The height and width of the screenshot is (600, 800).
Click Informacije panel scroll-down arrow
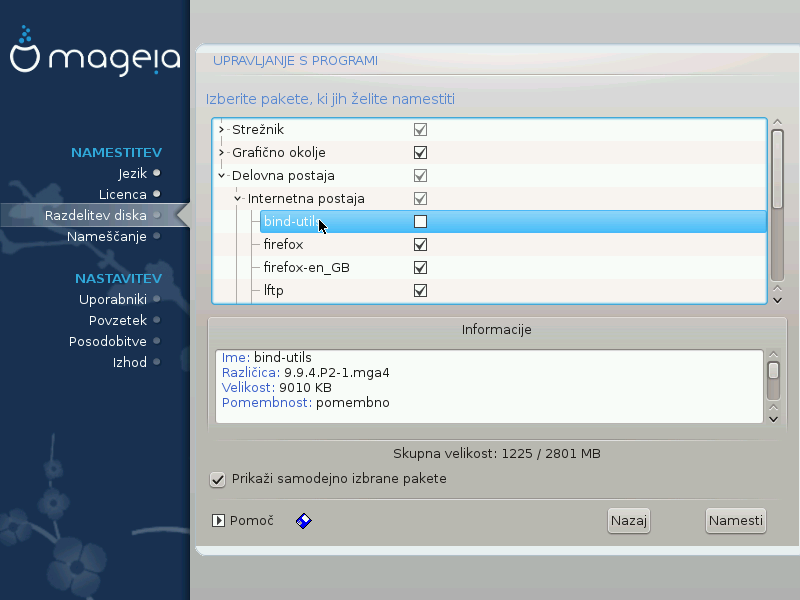(773, 419)
